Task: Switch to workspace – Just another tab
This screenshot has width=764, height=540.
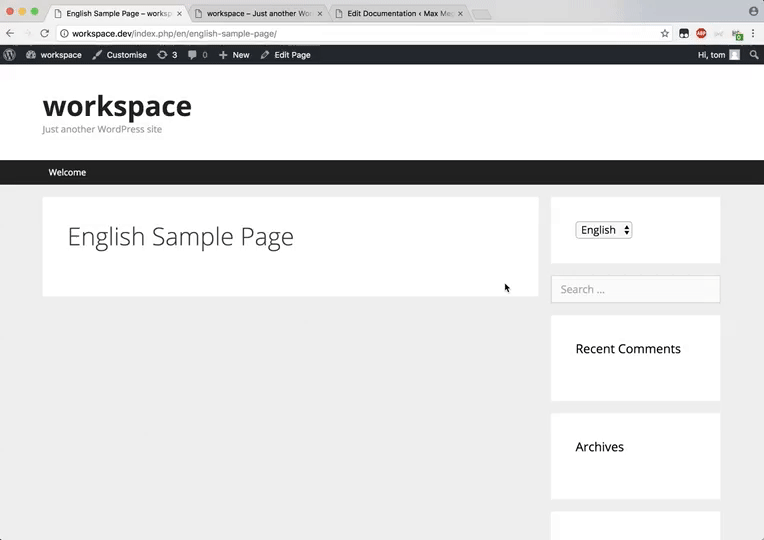Action: (257, 14)
